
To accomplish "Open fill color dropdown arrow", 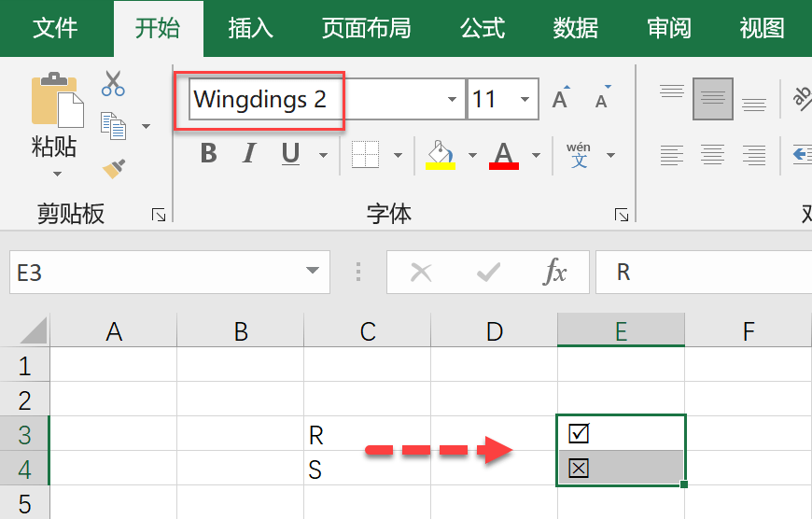I will (x=472, y=155).
